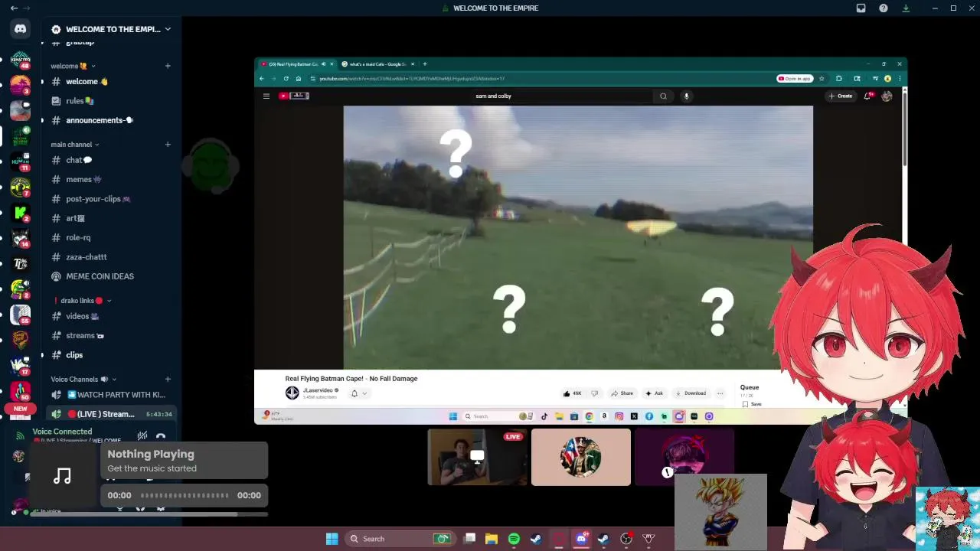
Task: Toggle noise suppression icon beside Voice Connected
Action: tap(142, 436)
